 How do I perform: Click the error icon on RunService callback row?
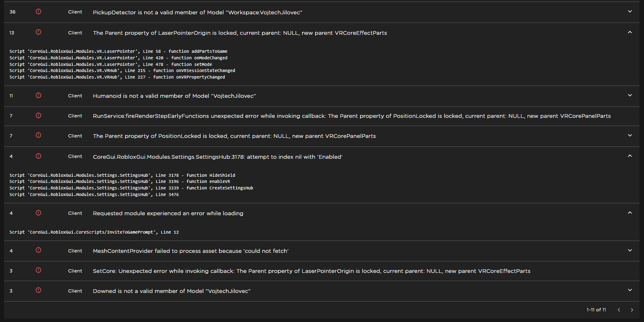click(38, 116)
